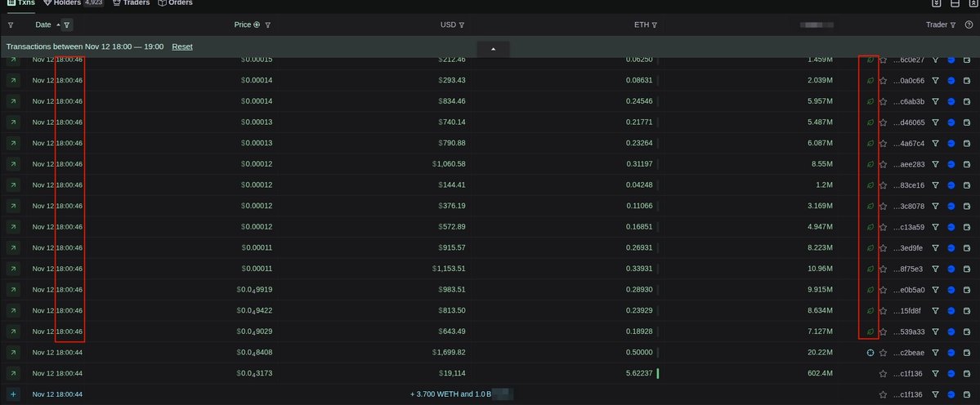Open trader address ...4a67c4
The height and width of the screenshot is (405, 980).
(x=909, y=144)
